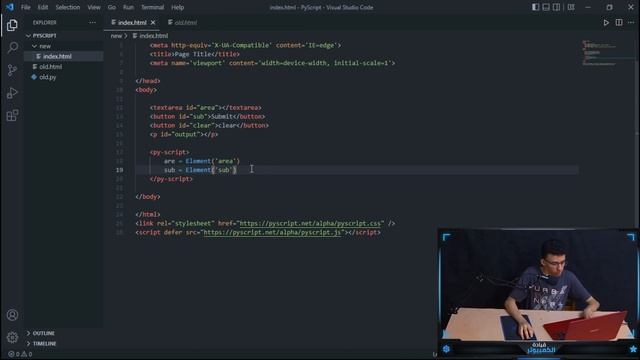
Task: Open the Manage gear icon
Action: coord(12,337)
